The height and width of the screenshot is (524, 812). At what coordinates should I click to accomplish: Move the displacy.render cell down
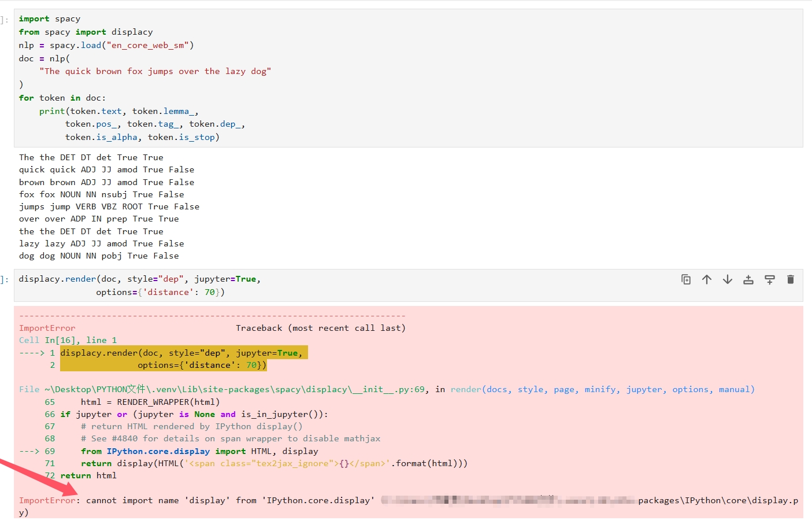pos(728,279)
